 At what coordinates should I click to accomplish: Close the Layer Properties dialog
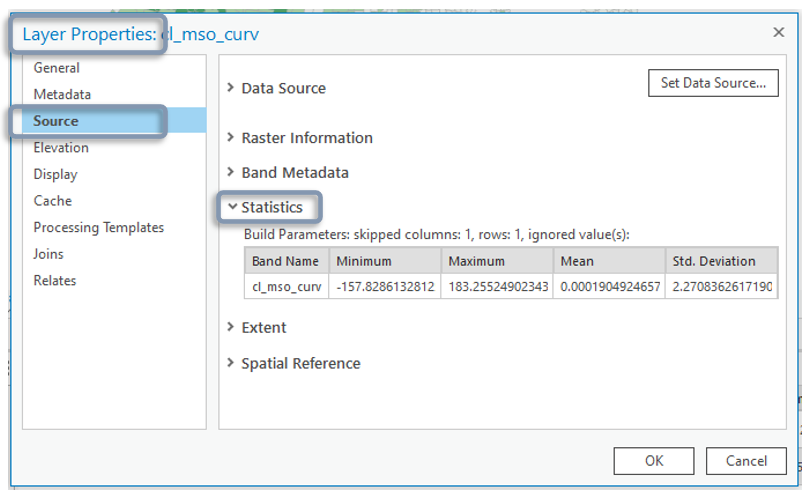click(778, 32)
